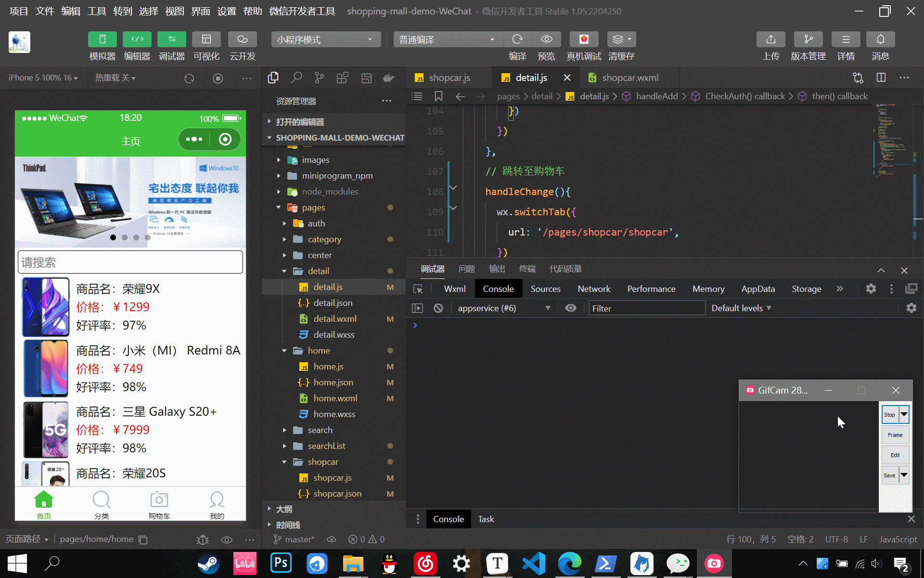924x578 pixels.
Task: Click the simulator search box 请搜索
Action: click(130, 263)
